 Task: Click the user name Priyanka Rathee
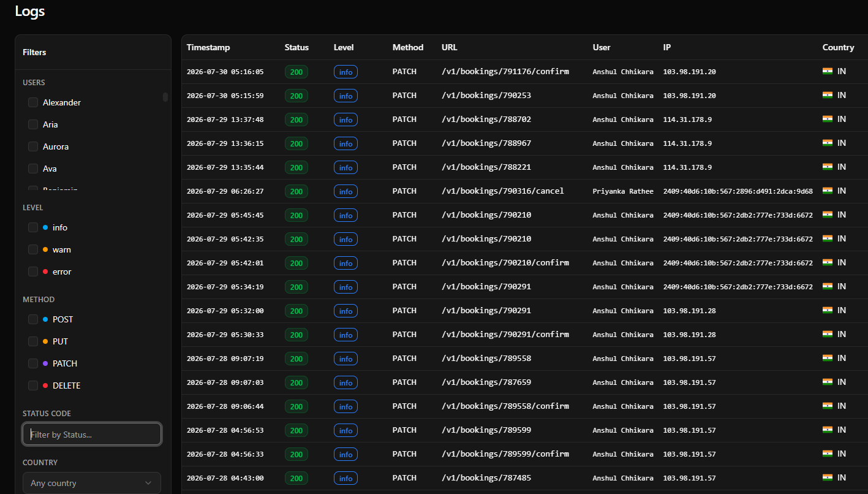(623, 191)
